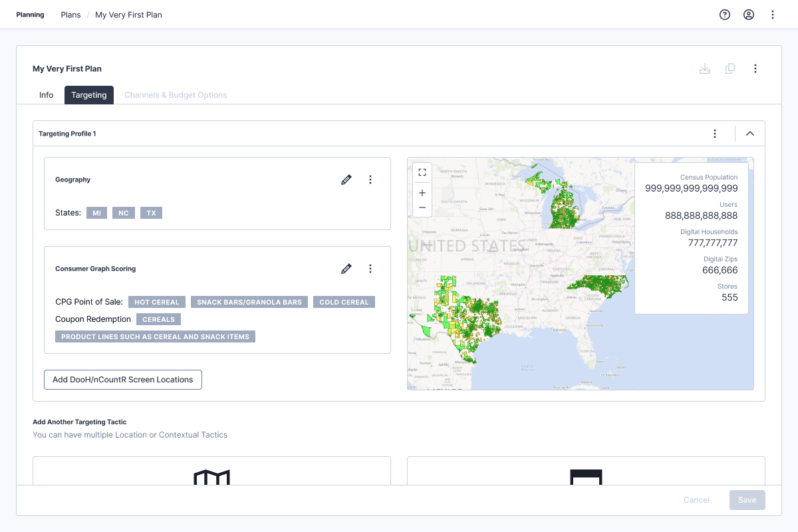Click the Save button
Screen dimensions: 798x532
(x=747, y=500)
